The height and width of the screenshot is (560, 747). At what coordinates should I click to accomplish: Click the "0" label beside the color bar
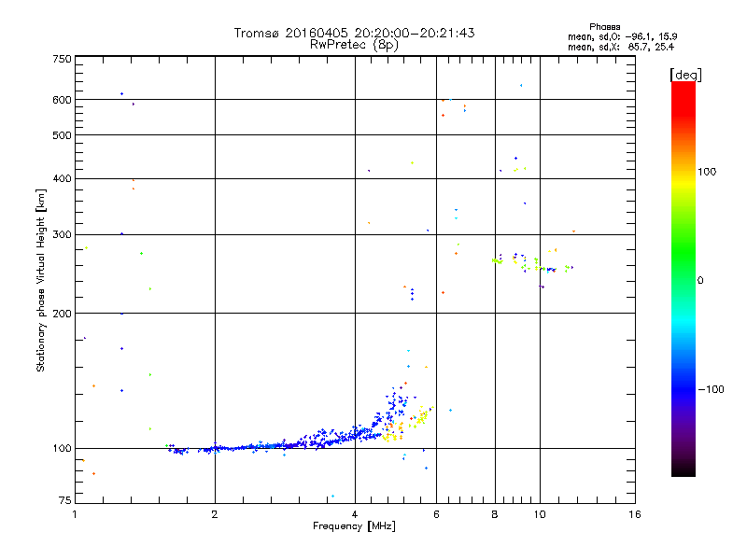[x=700, y=281]
